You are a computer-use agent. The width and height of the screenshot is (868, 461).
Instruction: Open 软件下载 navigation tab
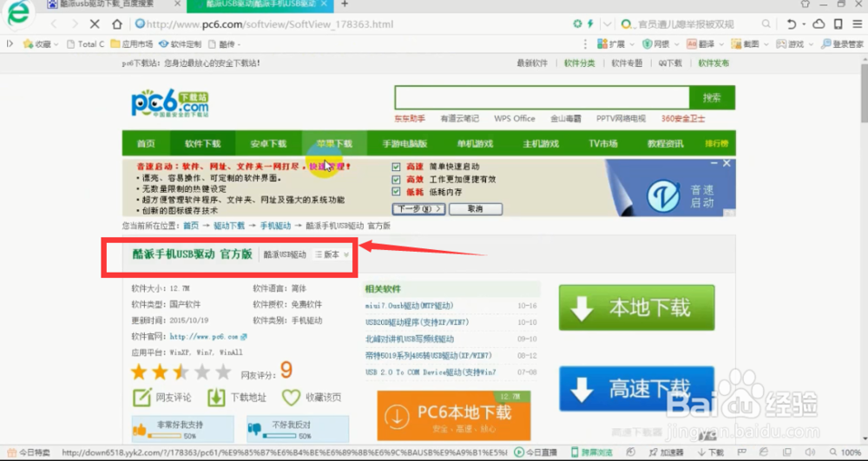click(x=202, y=144)
